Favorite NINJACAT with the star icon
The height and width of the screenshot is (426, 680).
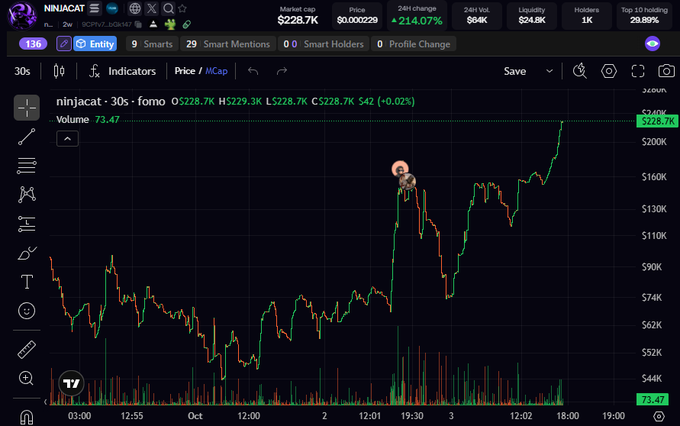coord(183,8)
